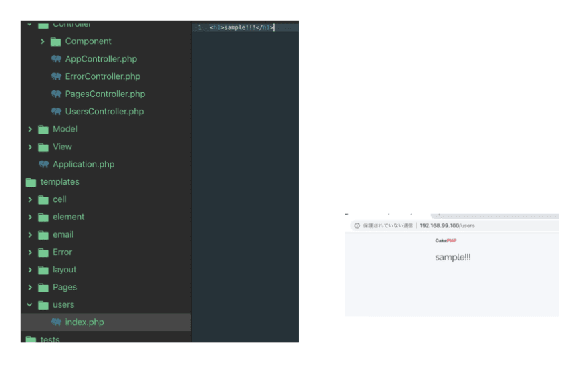Click the browser address bar URL 192.168.99.100/users
This screenshot has height=372, width=588.
[x=447, y=225]
